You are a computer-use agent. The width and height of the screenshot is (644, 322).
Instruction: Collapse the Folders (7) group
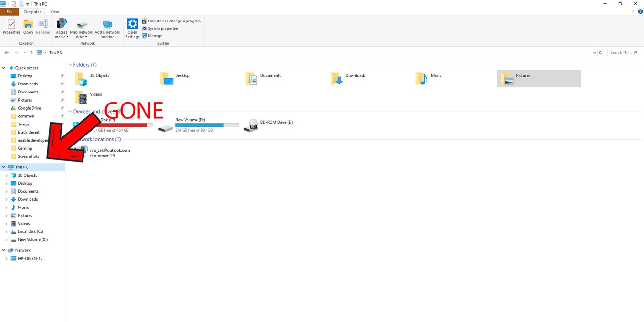tap(70, 64)
